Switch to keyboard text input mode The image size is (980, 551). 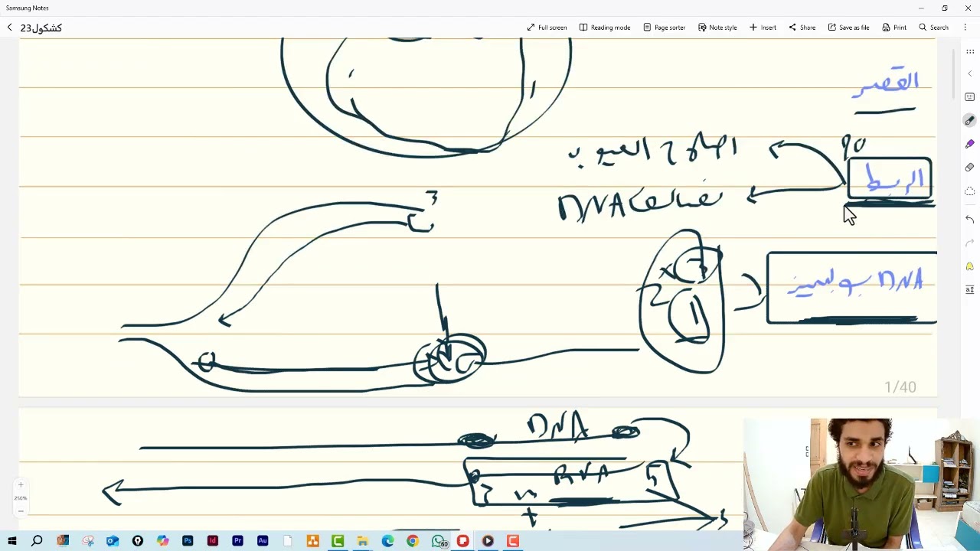point(970,97)
